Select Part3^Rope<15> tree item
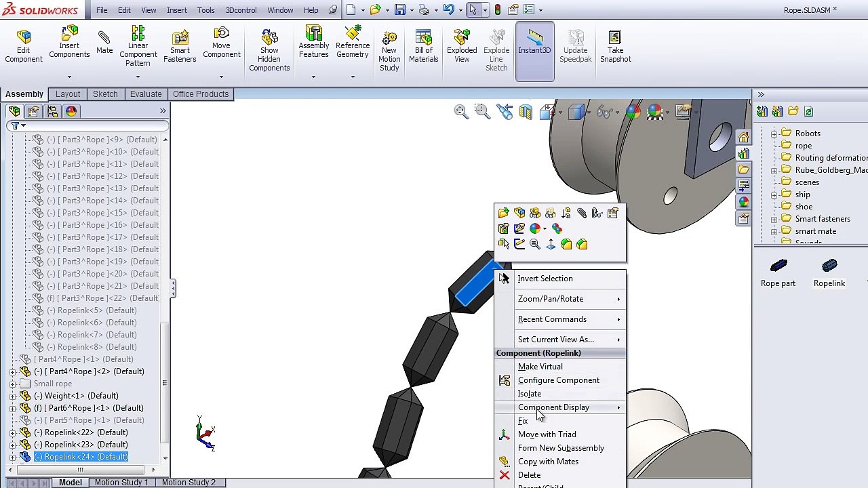This screenshot has width=868, height=488. pos(102,213)
